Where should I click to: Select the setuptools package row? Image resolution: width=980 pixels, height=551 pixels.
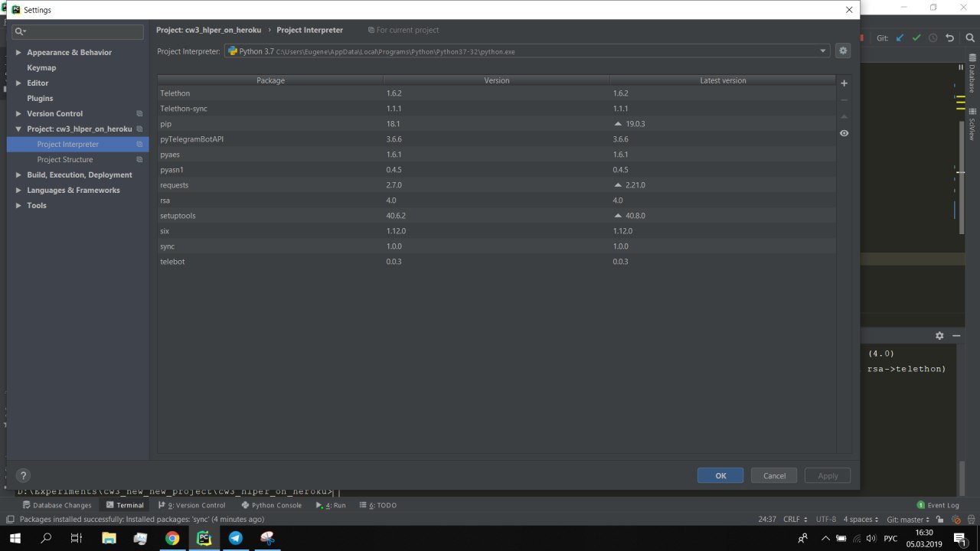(x=496, y=216)
